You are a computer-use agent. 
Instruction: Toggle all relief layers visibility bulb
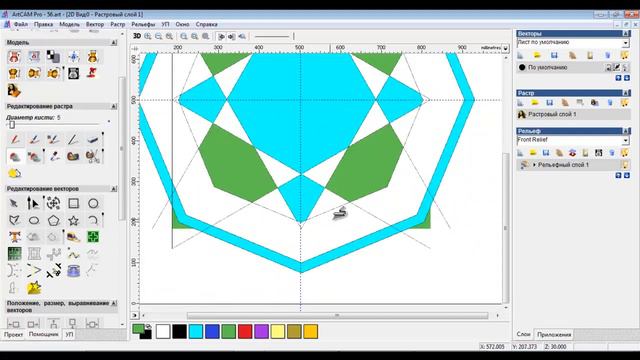point(624,153)
